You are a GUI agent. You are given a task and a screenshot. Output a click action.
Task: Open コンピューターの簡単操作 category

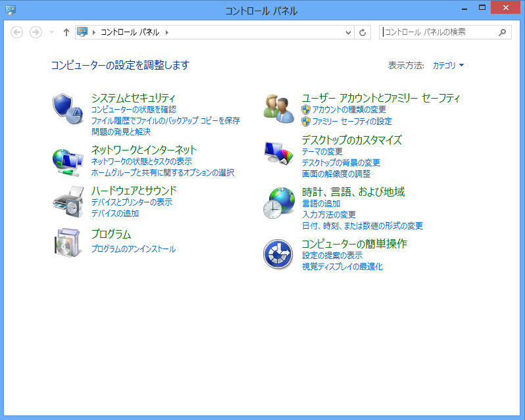click(x=354, y=244)
